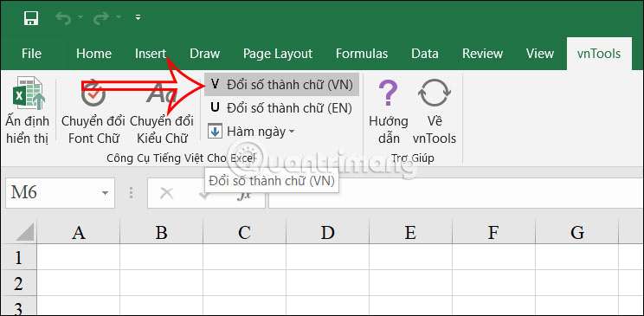Open the File tab
The width and height of the screenshot is (644, 316).
tap(31, 54)
